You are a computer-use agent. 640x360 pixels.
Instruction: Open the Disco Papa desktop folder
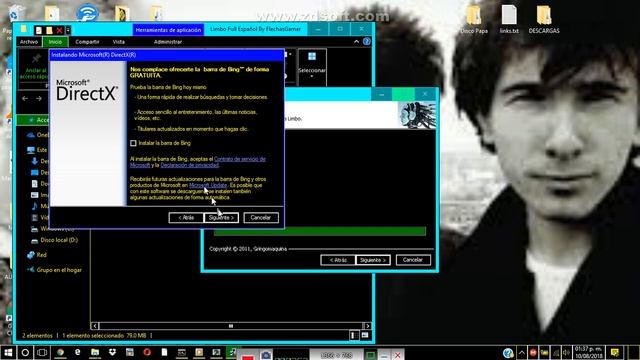(474, 19)
